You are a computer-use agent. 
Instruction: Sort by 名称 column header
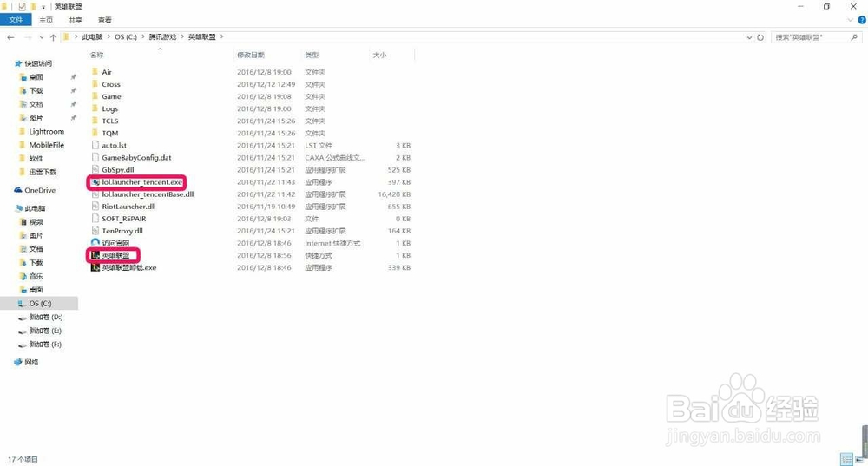tap(97, 55)
